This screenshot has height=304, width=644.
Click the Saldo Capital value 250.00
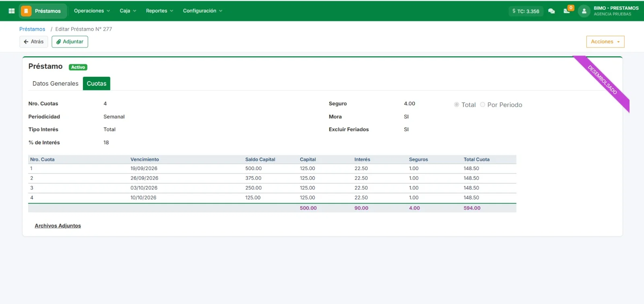[254, 188]
